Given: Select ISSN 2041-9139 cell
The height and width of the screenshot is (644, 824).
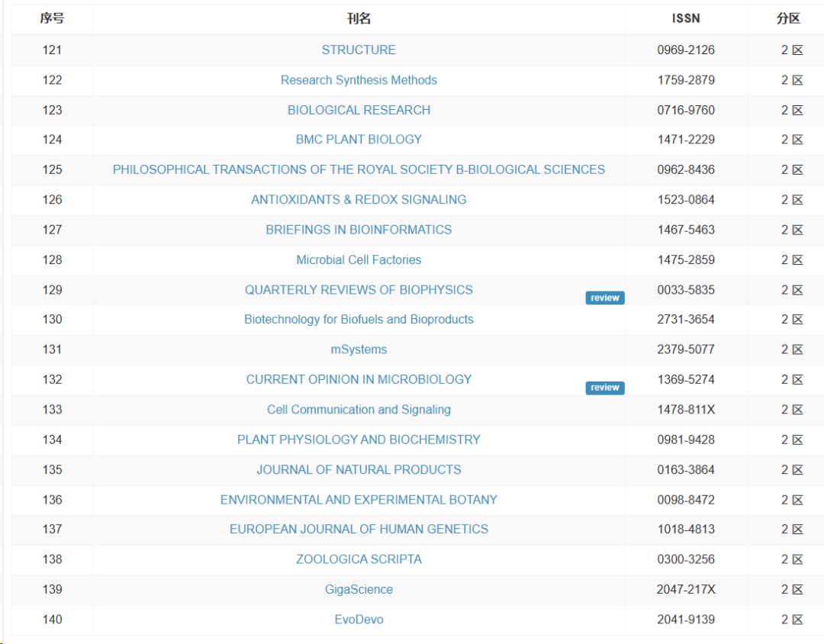Looking at the screenshot, I should [x=686, y=620].
